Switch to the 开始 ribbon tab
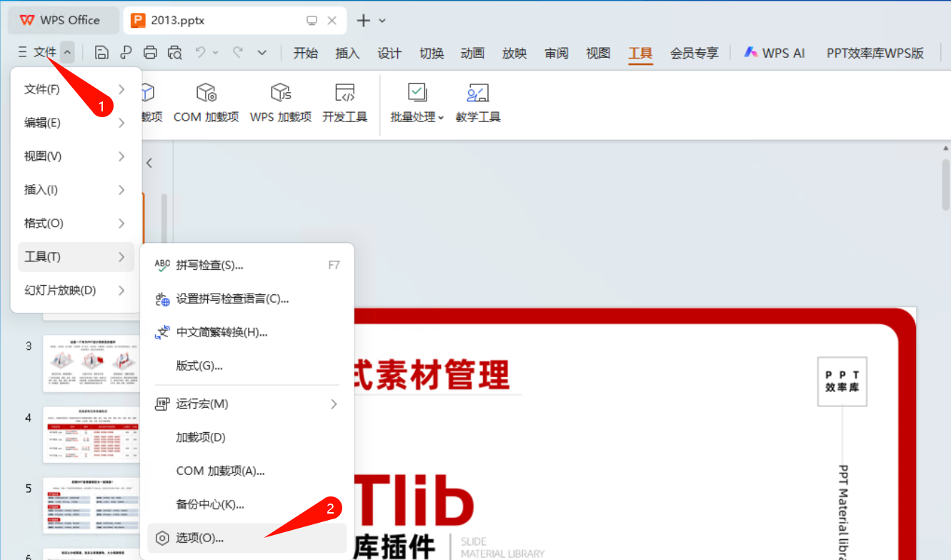 [306, 53]
